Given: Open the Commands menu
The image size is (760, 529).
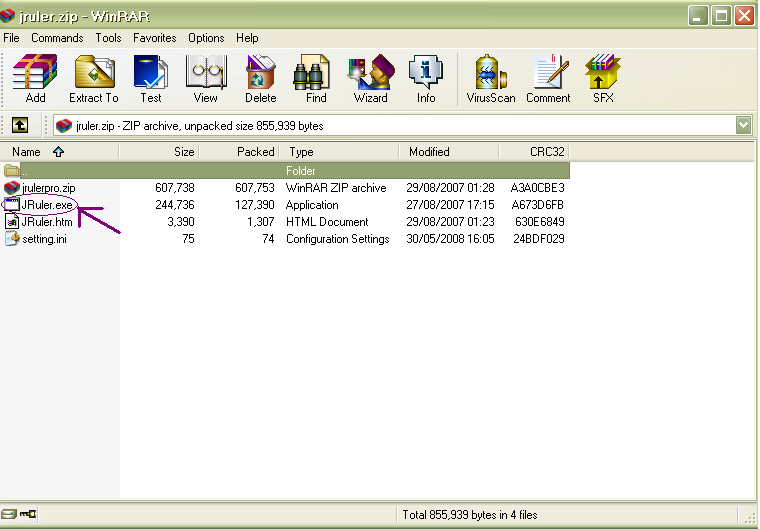Looking at the screenshot, I should click(x=57, y=38).
